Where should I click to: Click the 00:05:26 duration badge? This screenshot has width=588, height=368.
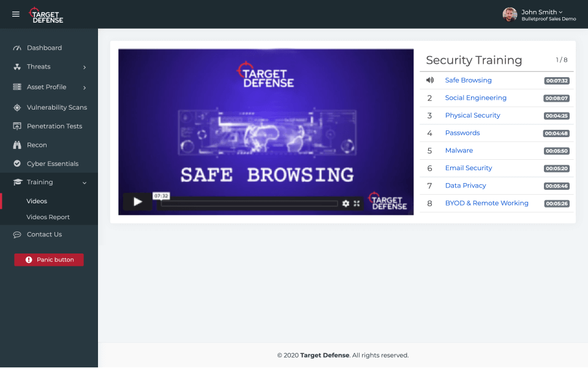click(x=557, y=203)
